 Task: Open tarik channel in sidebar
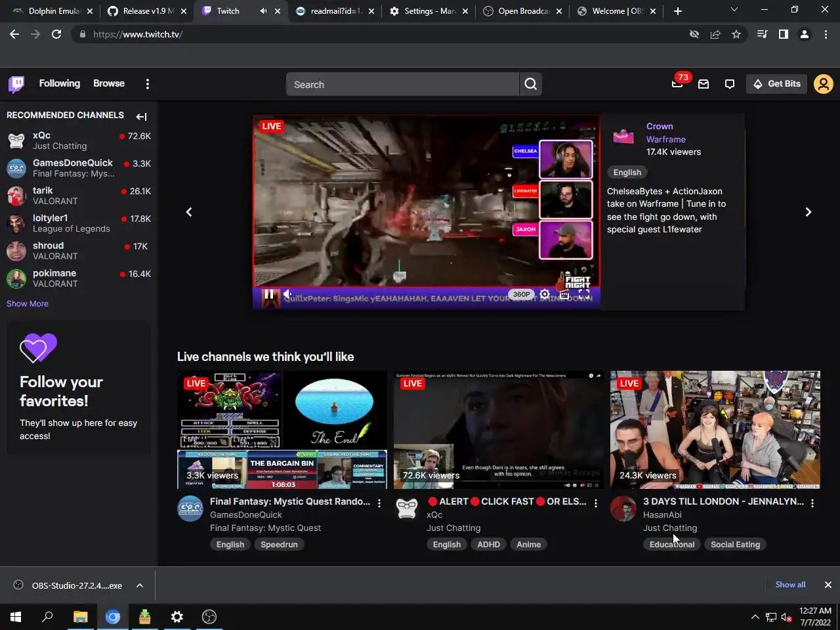click(79, 196)
